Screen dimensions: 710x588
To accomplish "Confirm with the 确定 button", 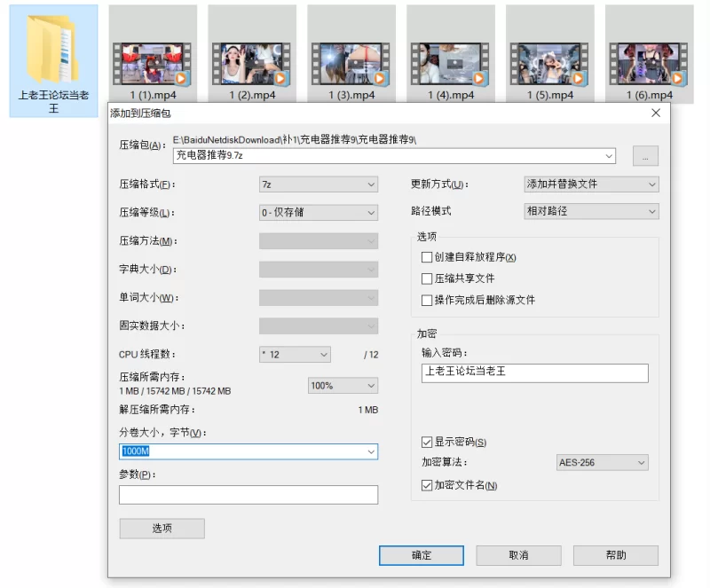I will point(422,555).
